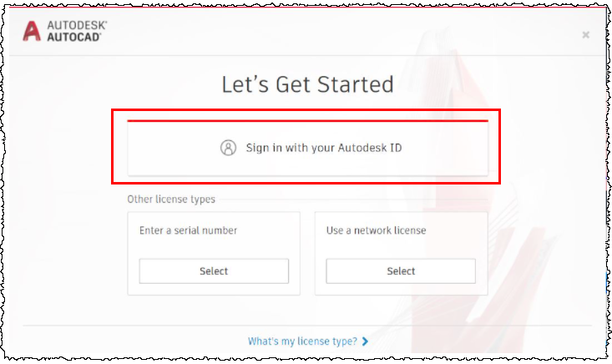Click the user profile icon beside Sign in

point(228,148)
